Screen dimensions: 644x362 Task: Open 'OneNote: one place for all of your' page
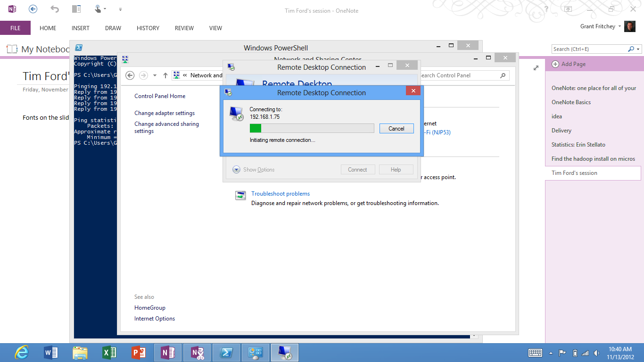(x=594, y=88)
